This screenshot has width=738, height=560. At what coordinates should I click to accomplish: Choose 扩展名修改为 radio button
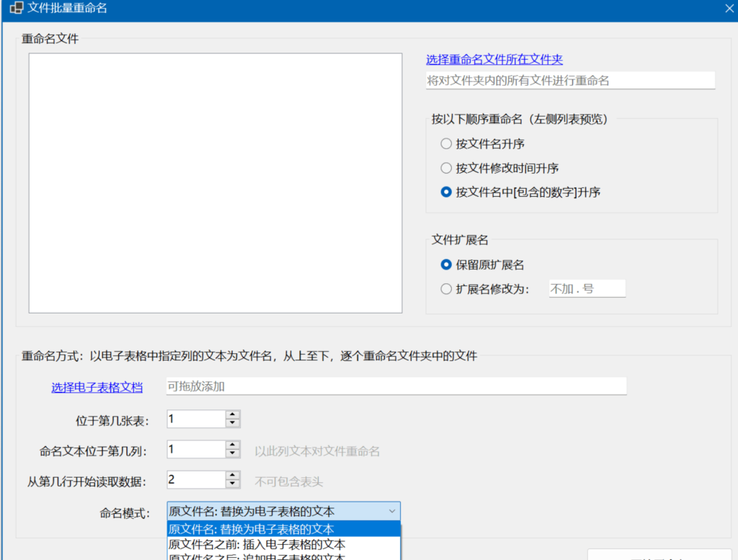pos(446,289)
